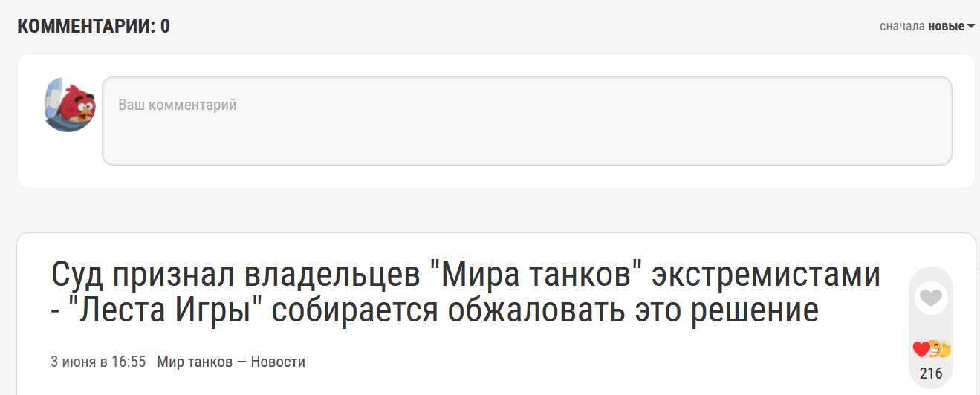Click the second title line "Леста Игры собирается обжаловать"
The height and width of the screenshot is (395, 980).
435,310
